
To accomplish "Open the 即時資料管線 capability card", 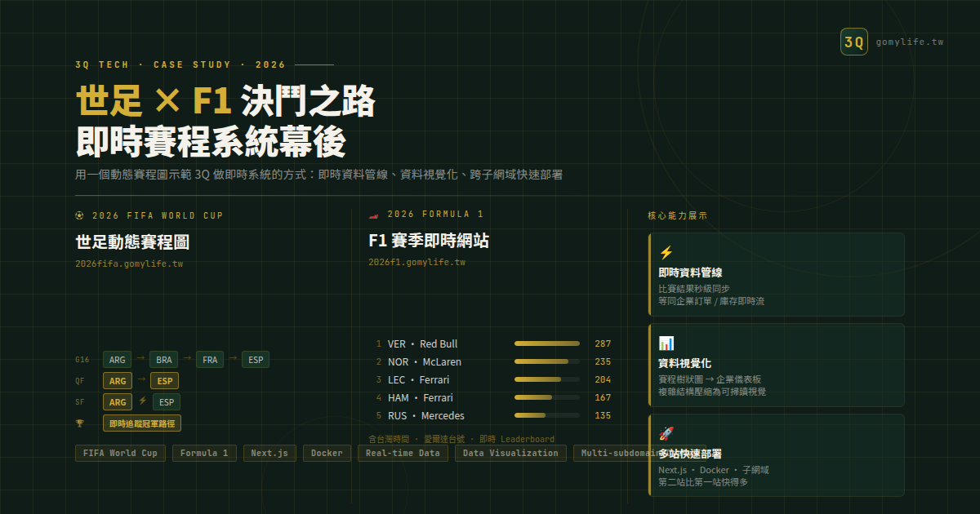I will 777,275.
